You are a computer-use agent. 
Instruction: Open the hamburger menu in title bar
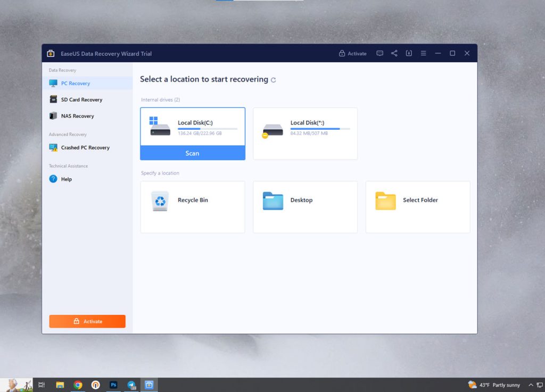tap(423, 53)
